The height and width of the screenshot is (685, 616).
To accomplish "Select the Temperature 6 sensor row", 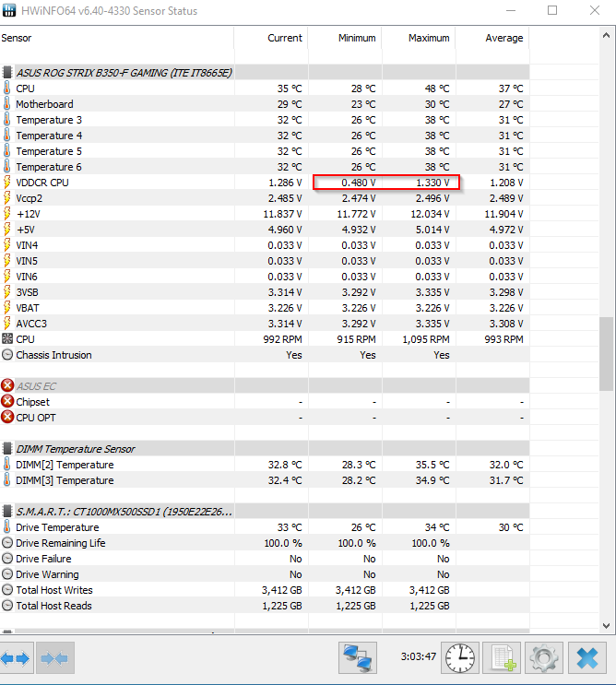I will pos(265,167).
